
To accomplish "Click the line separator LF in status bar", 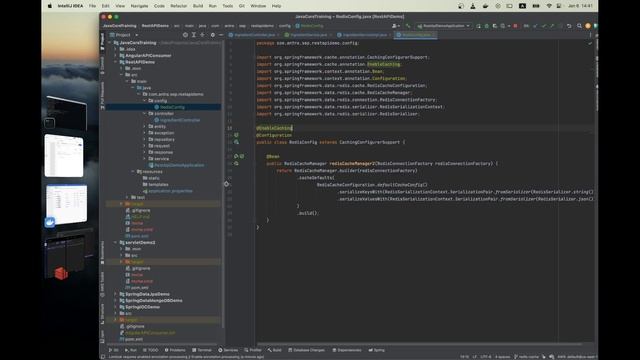I will [x=475, y=357].
